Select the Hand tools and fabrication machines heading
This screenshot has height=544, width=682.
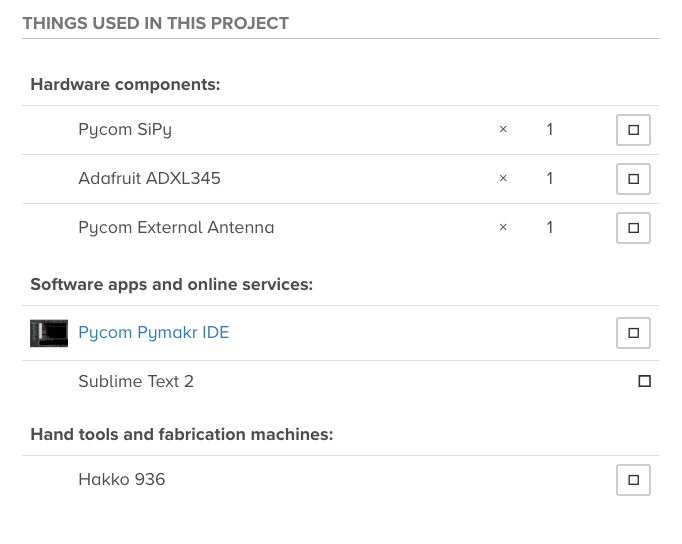[x=182, y=434]
